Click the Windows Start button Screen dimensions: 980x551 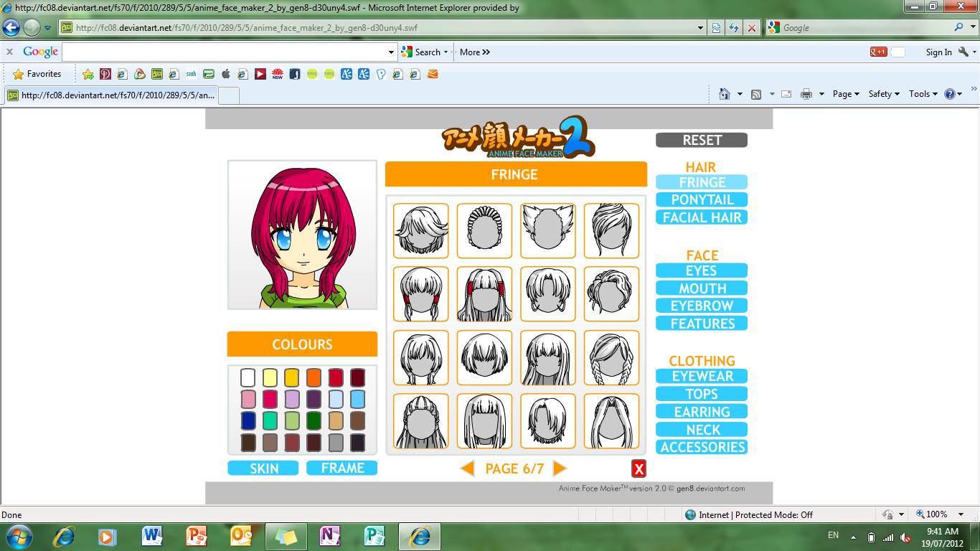(18, 536)
